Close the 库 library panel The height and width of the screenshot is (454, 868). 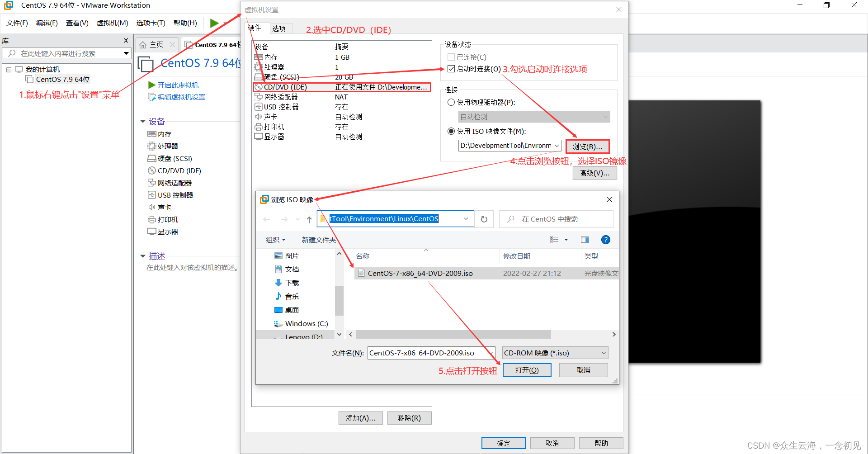click(126, 41)
